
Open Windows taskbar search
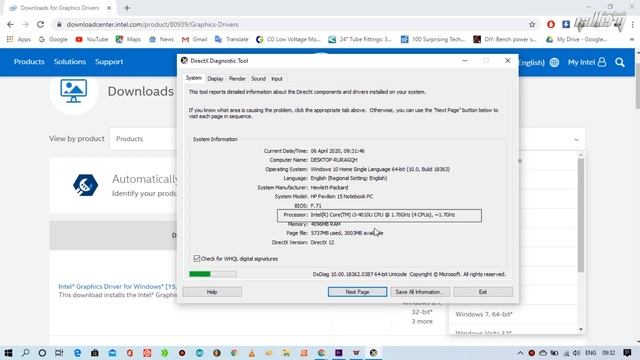pos(25,353)
